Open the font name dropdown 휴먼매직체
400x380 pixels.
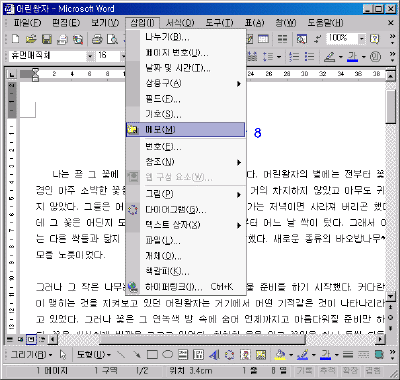pyautogui.click(x=90, y=56)
